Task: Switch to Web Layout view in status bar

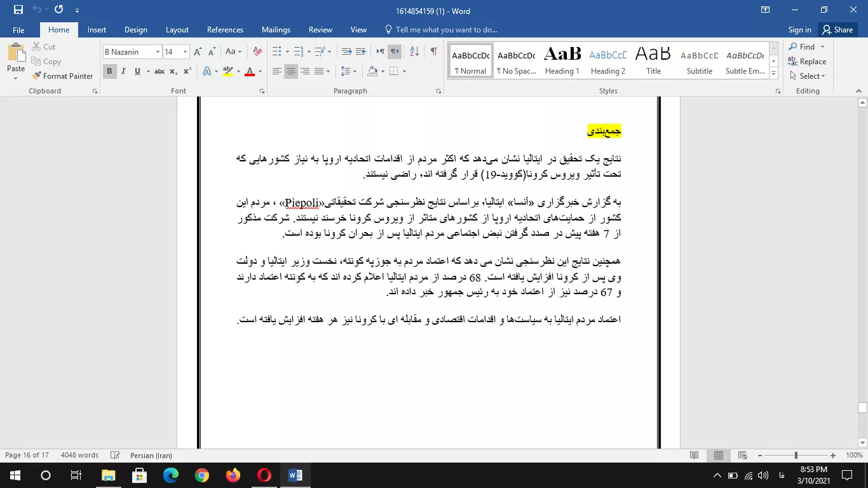Action: point(743,455)
